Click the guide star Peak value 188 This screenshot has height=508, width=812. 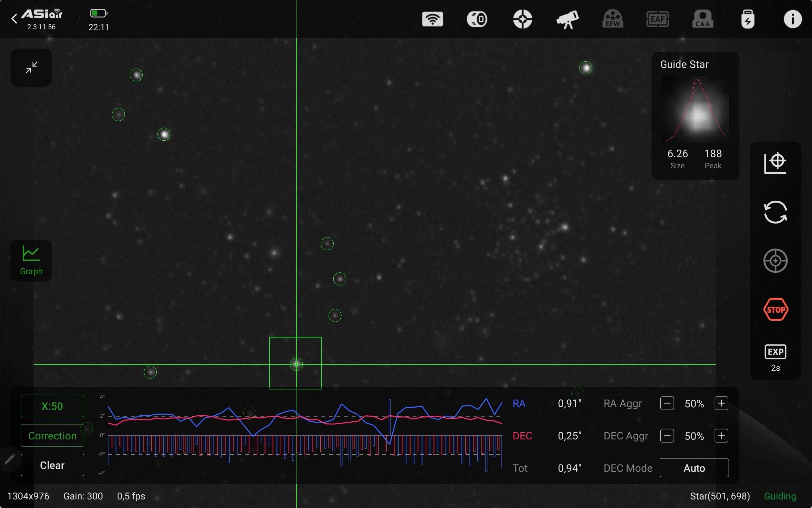713,154
